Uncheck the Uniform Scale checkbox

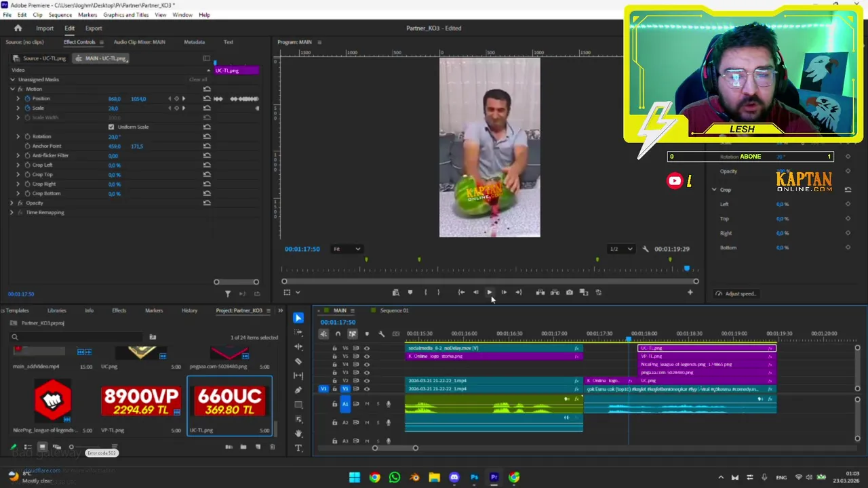[111, 127]
